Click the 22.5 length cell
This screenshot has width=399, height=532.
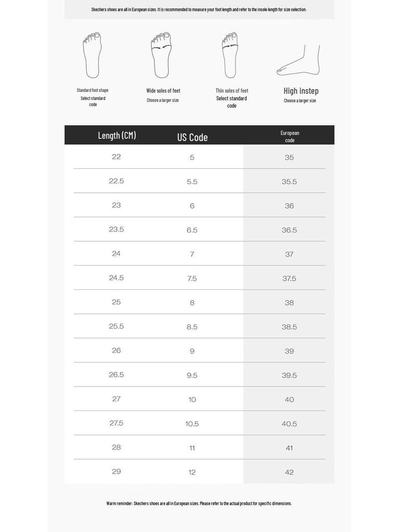pos(116,181)
